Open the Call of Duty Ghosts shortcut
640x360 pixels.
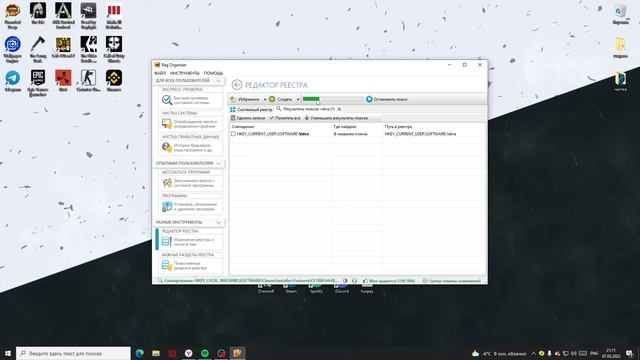[x=114, y=49]
